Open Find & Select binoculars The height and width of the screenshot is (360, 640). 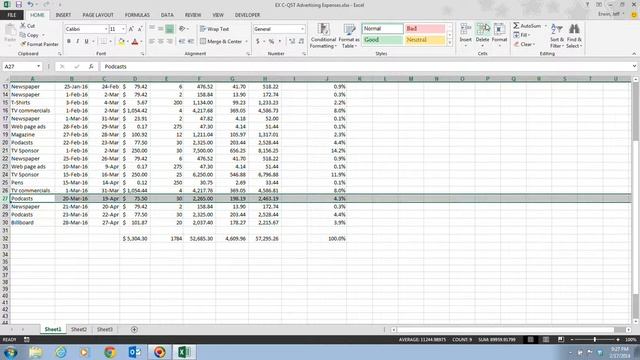(574, 36)
